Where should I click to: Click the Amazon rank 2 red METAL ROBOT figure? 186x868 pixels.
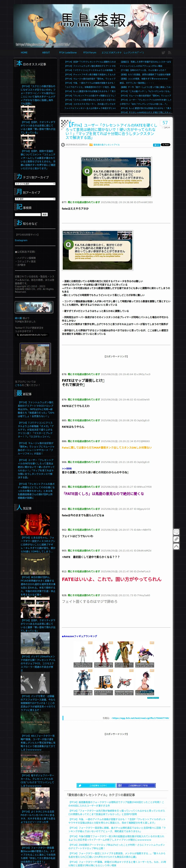[103, 654]
